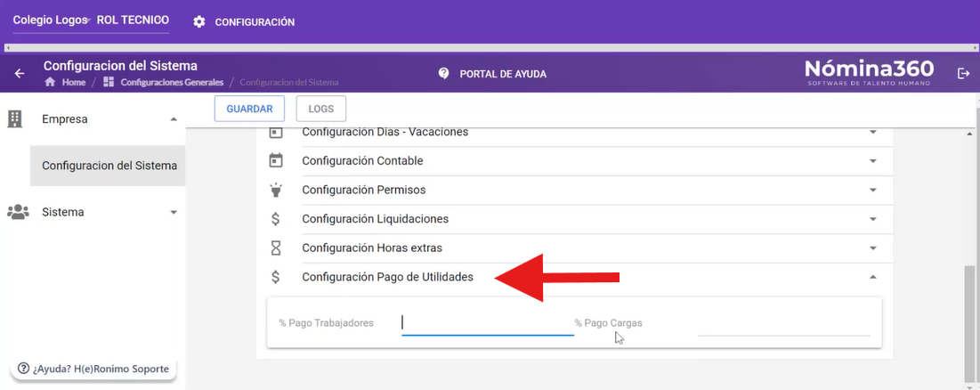Screen dimensions: 980x390
Task: Click the help icon in H(e)Ronimo Soporte
Action: [x=24, y=369]
